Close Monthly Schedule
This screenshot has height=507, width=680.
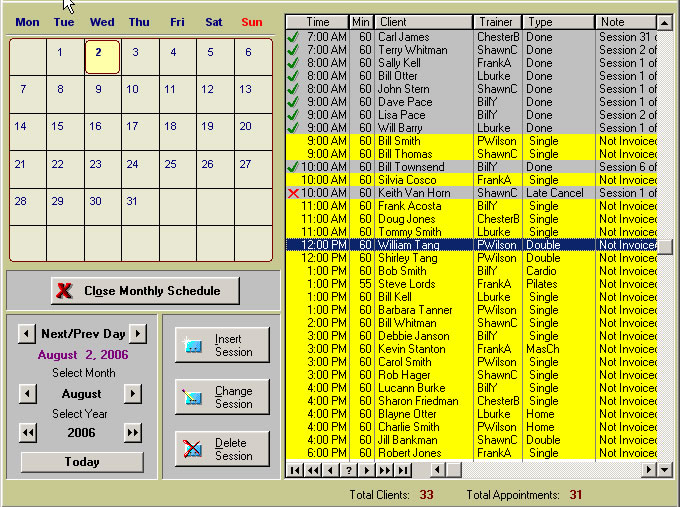[x=145, y=291]
